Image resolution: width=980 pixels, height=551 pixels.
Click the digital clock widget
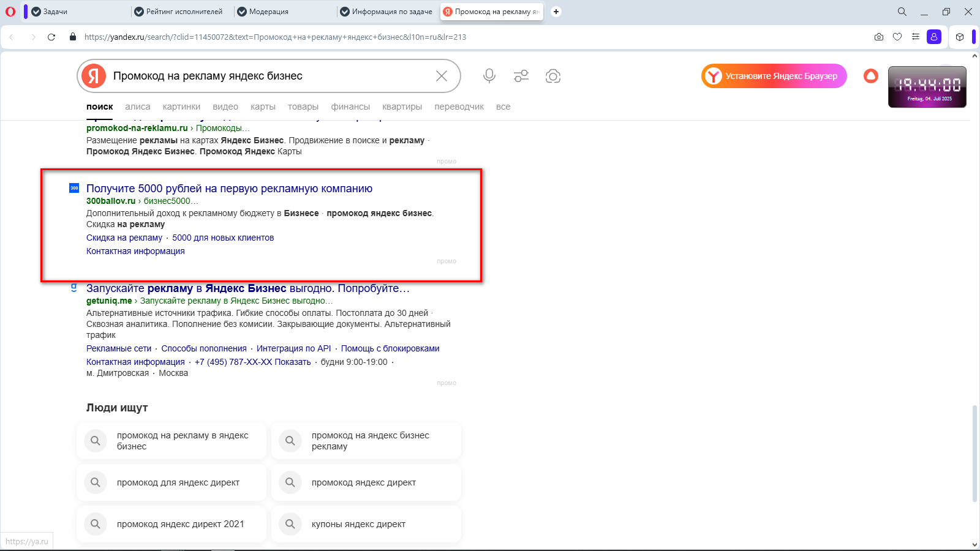[927, 87]
